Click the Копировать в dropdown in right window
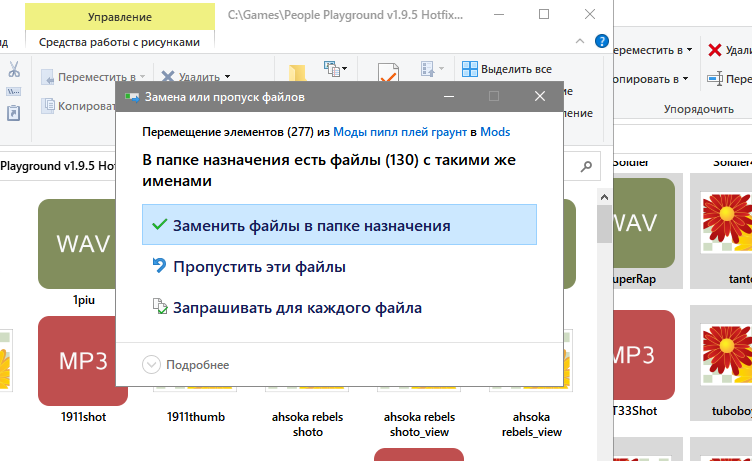 [x=649, y=78]
